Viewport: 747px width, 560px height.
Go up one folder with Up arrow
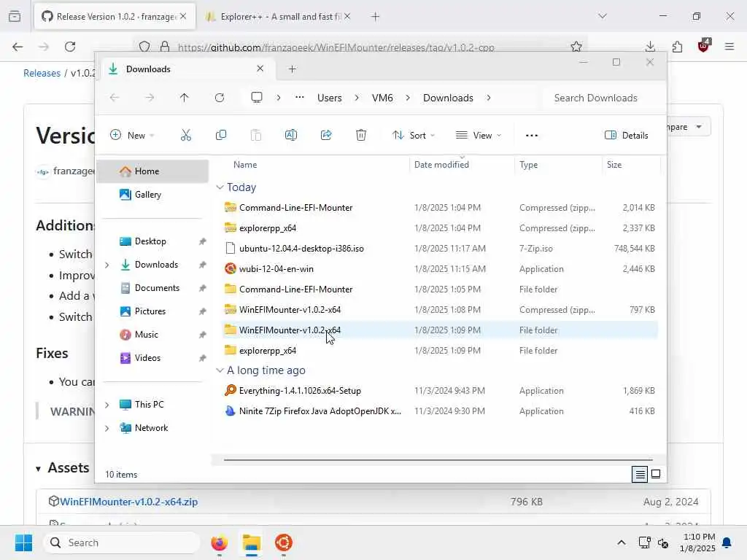click(x=185, y=98)
